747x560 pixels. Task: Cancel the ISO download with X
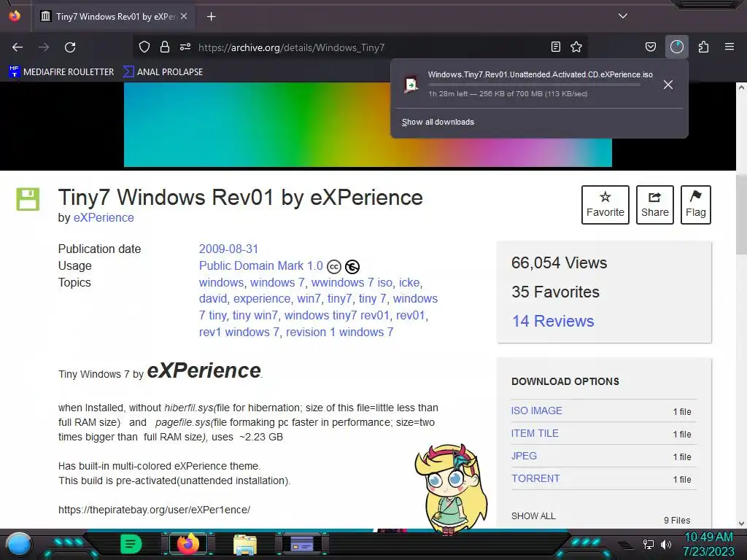pos(668,85)
